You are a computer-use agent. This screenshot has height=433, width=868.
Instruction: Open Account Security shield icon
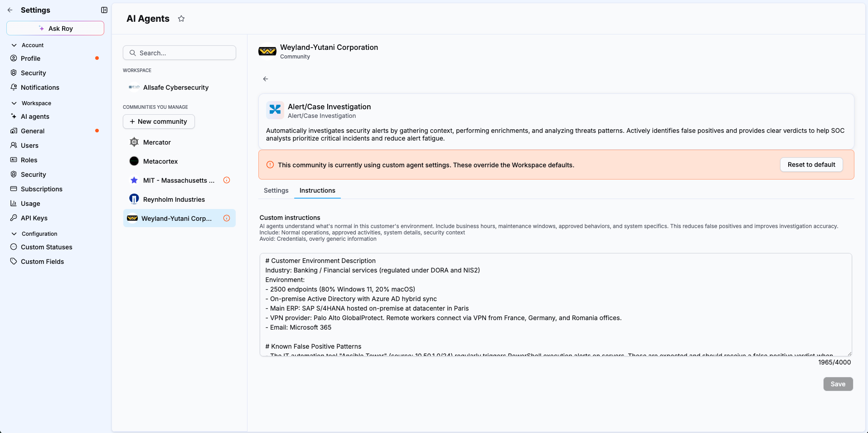14,73
